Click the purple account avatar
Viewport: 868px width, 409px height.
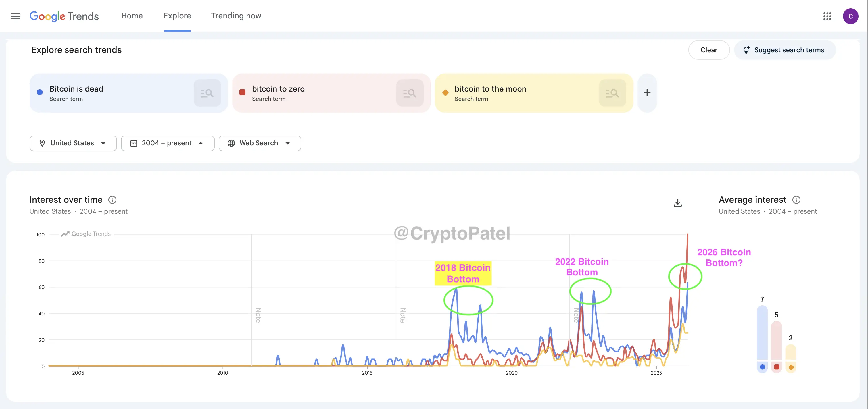click(x=850, y=16)
